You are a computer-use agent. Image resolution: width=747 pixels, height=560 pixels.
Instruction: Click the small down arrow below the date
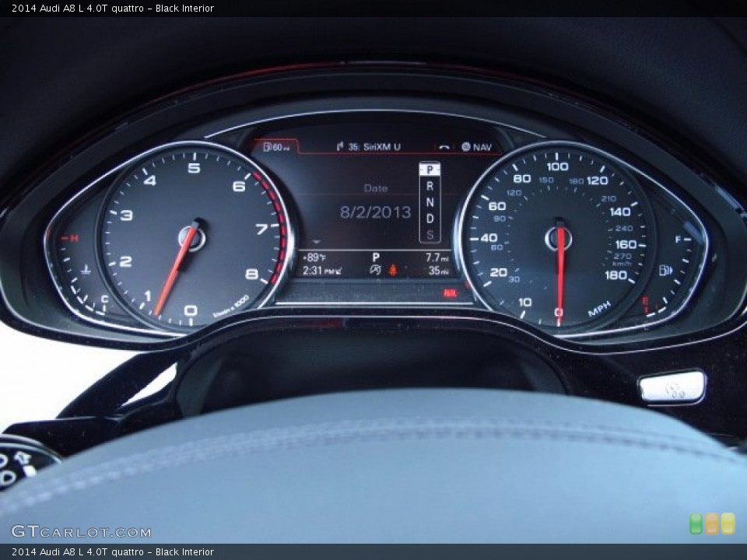tap(317, 242)
